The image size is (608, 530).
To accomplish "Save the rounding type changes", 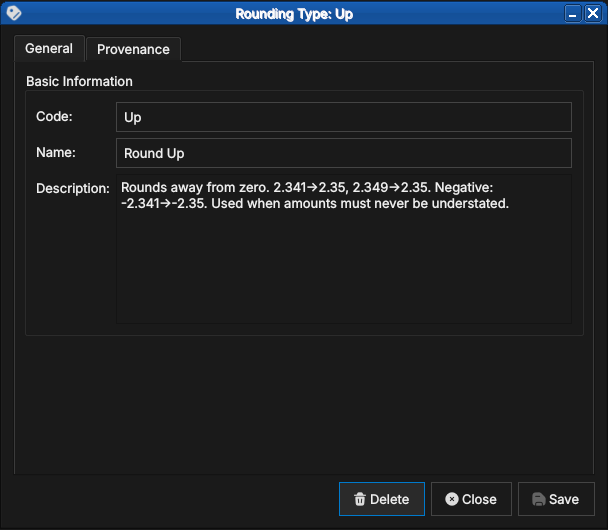I will [x=556, y=499].
